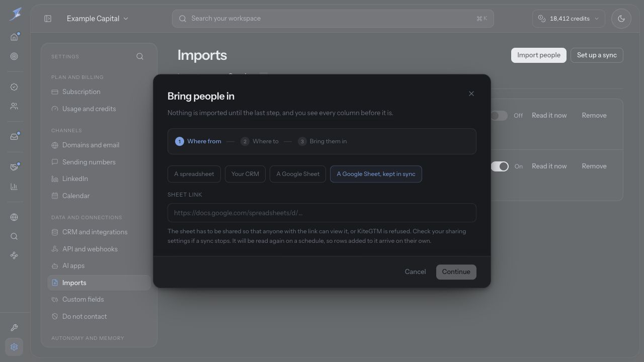Viewport: 644px width, 362px height.
Task: Open the bar chart analytics icon
Action: point(14,187)
